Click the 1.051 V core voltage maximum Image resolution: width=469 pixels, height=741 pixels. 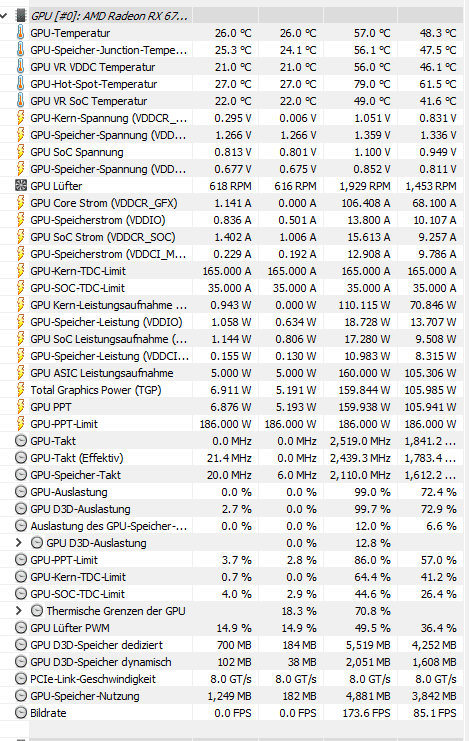coord(373,118)
